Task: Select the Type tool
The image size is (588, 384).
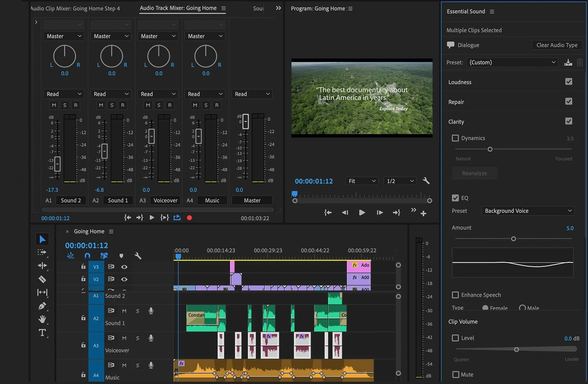Action: coord(42,332)
